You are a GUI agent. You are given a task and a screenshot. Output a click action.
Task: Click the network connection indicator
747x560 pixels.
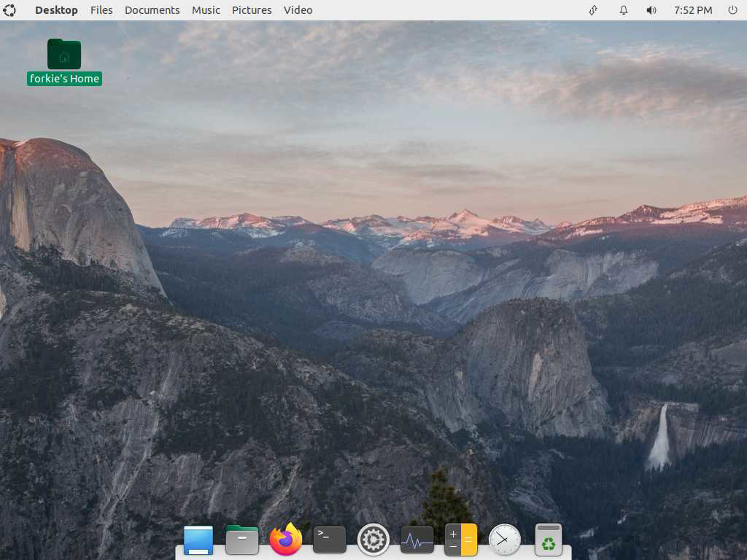coord(594,10)
